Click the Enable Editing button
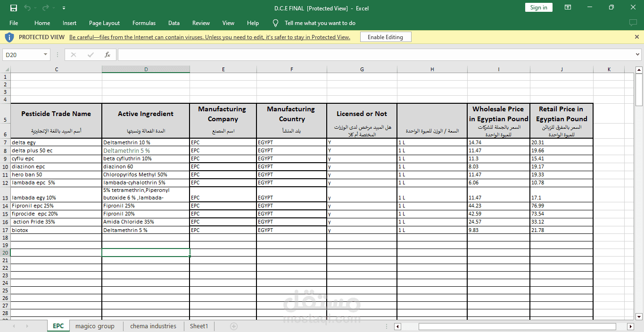This screenshot has width=644, height=332. 385,37
